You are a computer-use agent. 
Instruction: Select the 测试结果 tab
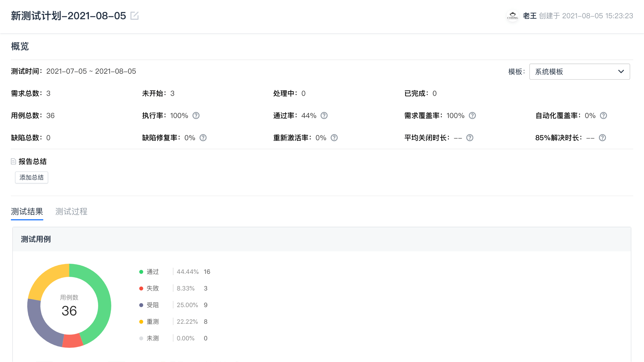point(27,212)
